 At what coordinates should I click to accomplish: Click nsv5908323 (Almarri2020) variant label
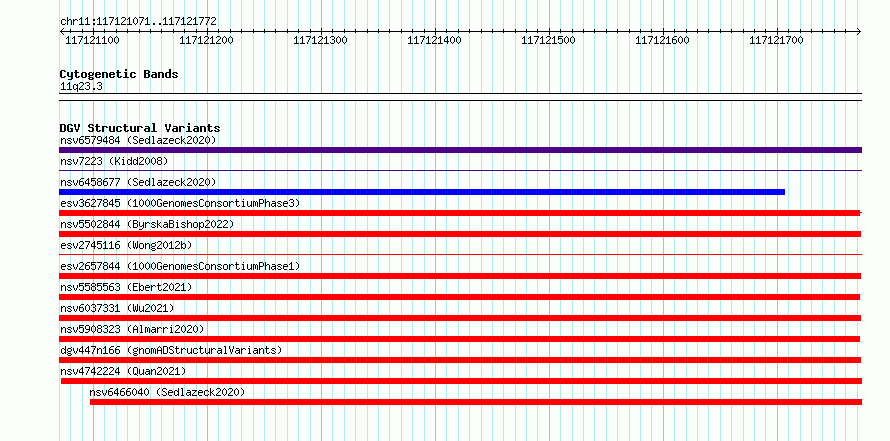click(x=132, y=329)
